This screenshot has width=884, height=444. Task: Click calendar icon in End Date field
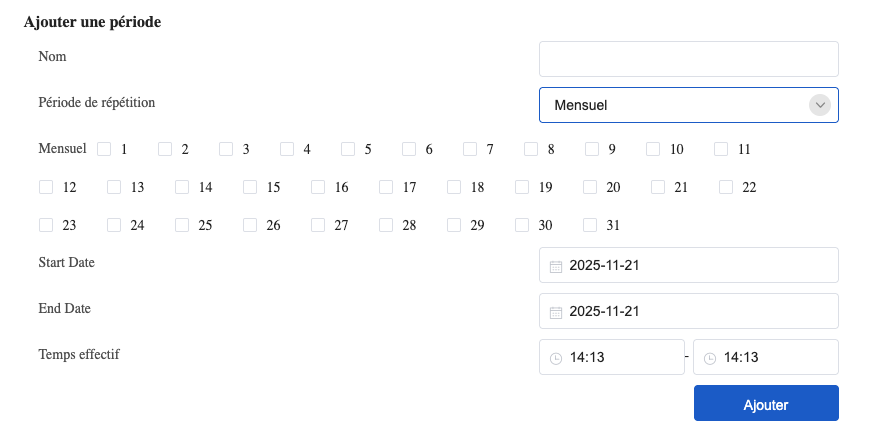pyautogui.click(x=556, y=312)
